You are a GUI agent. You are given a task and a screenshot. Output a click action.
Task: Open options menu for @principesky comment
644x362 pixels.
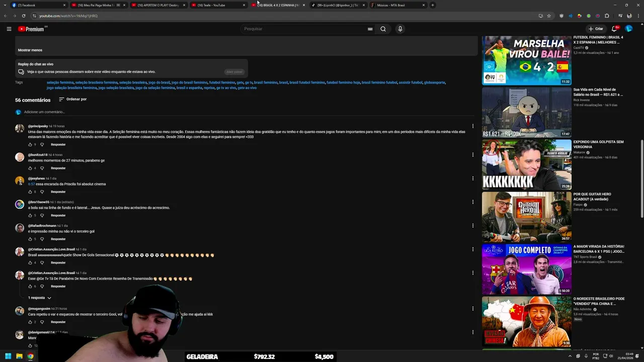[x=472, y=126]
